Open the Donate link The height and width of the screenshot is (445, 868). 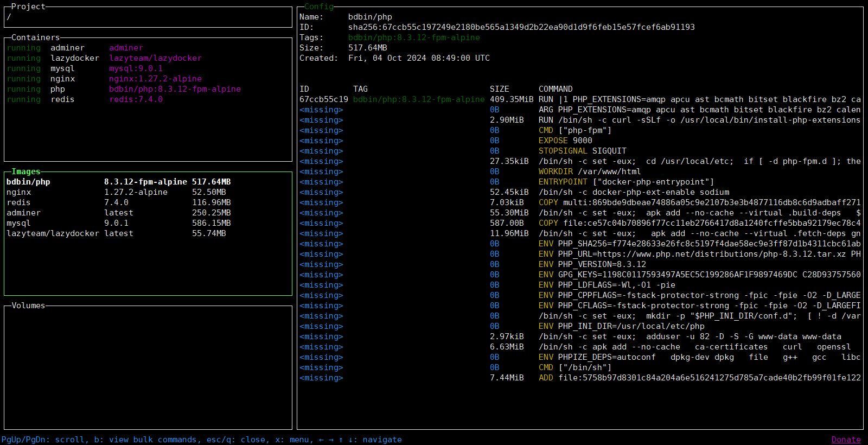[x=846, y=440]
